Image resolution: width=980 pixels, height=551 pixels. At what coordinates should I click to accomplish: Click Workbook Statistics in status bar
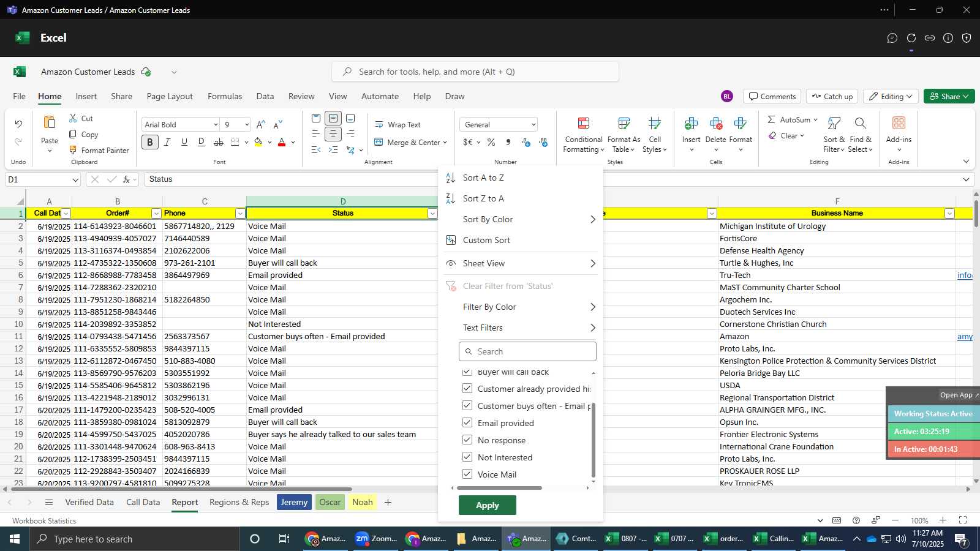tap(44, 520)
